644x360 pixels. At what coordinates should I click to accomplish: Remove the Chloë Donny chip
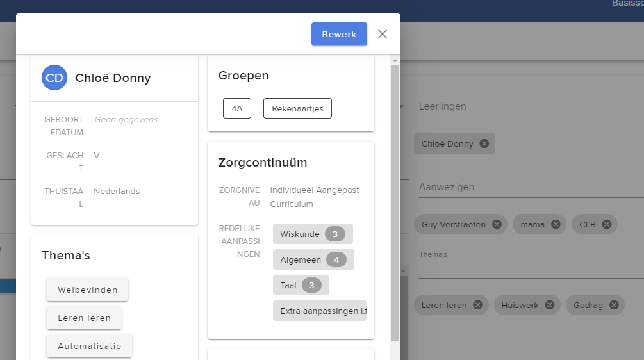click(484, 143)
